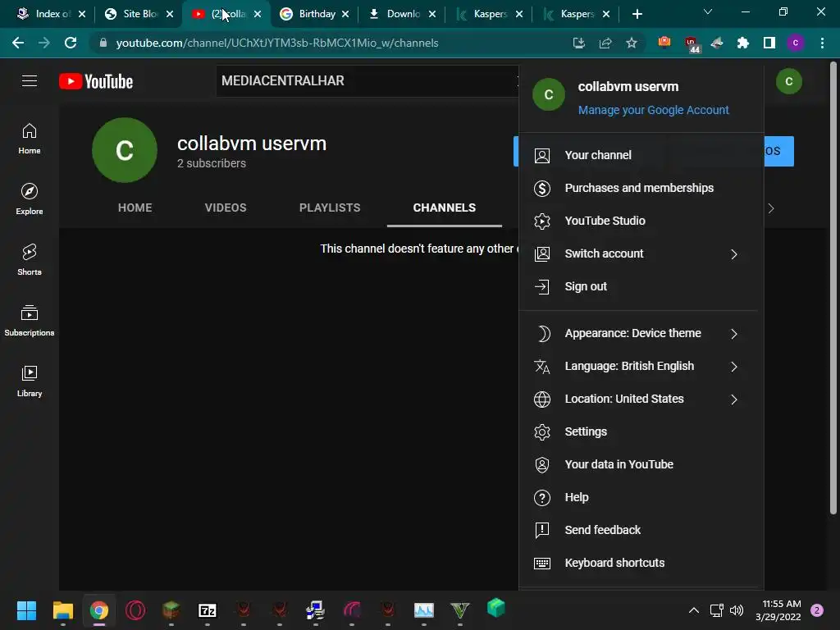
Task: Click the install app icon in address bar
Action: (579, 43)
